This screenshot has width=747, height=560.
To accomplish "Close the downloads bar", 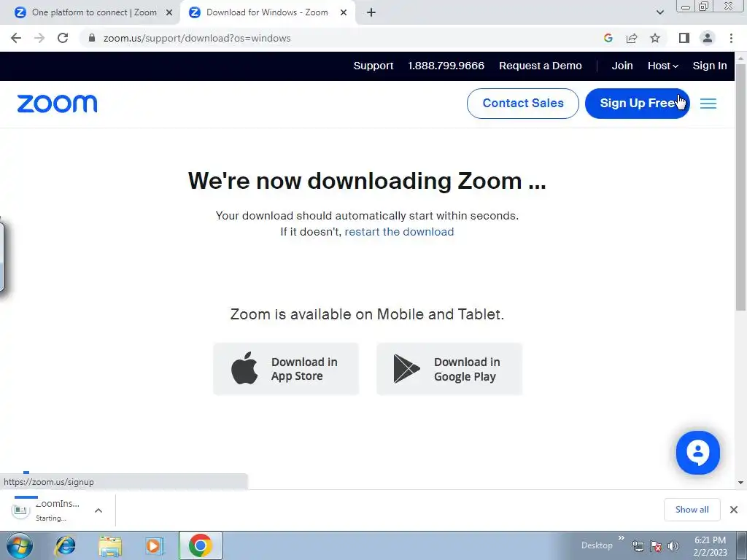I will click(x=734, y=510).
